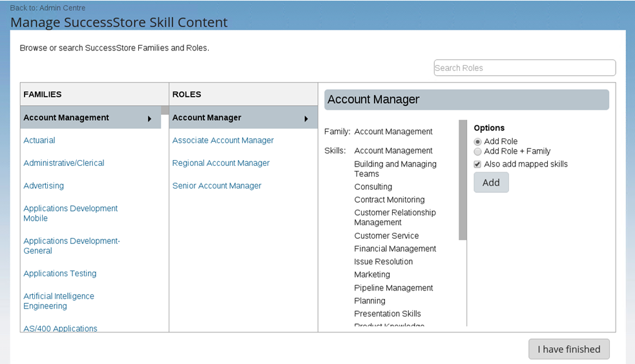
Task: Click the Pipeline Management skill
Action: click(393, 288)
